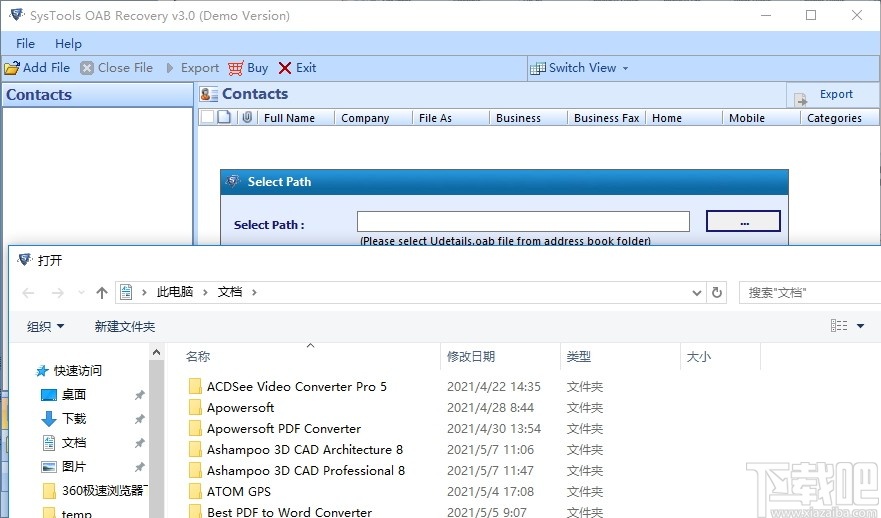Click the 2021/5/7 11:47 date cell

click(491, 471)
